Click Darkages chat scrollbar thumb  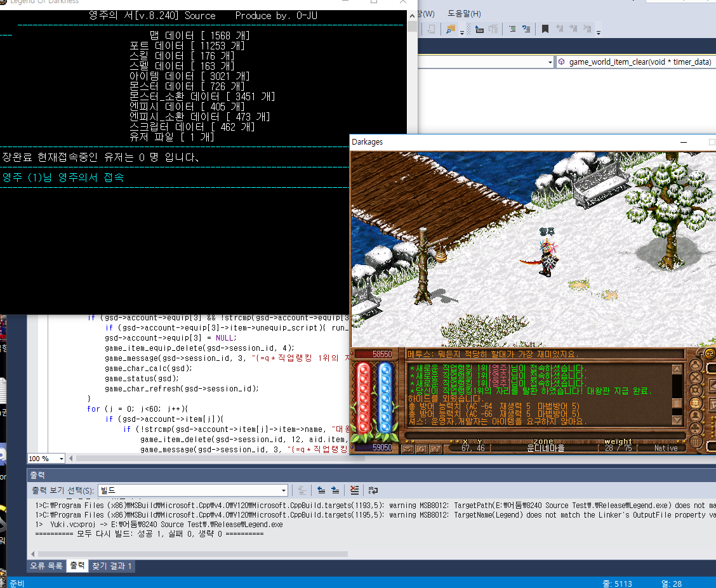[677, 403]
